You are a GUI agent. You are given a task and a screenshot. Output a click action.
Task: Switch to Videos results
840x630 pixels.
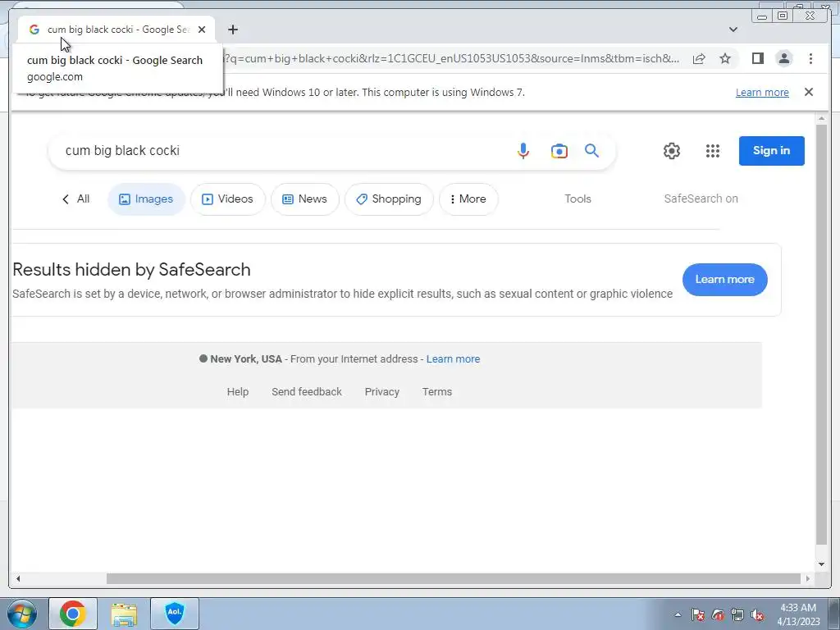coord(228,199)
